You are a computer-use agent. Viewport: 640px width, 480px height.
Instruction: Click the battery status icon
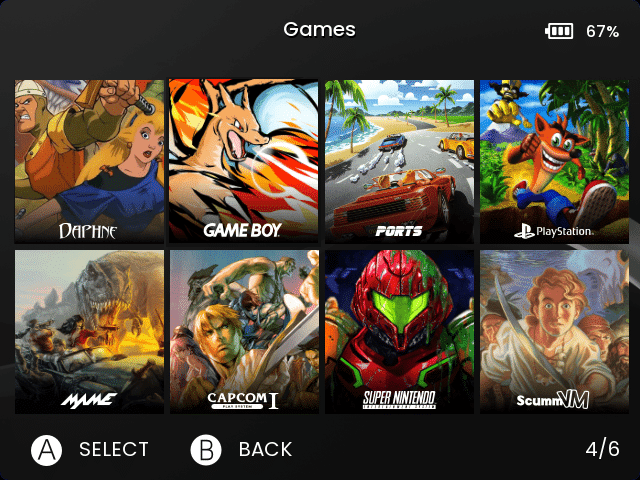pyautogui.click(x=559, y=31)
